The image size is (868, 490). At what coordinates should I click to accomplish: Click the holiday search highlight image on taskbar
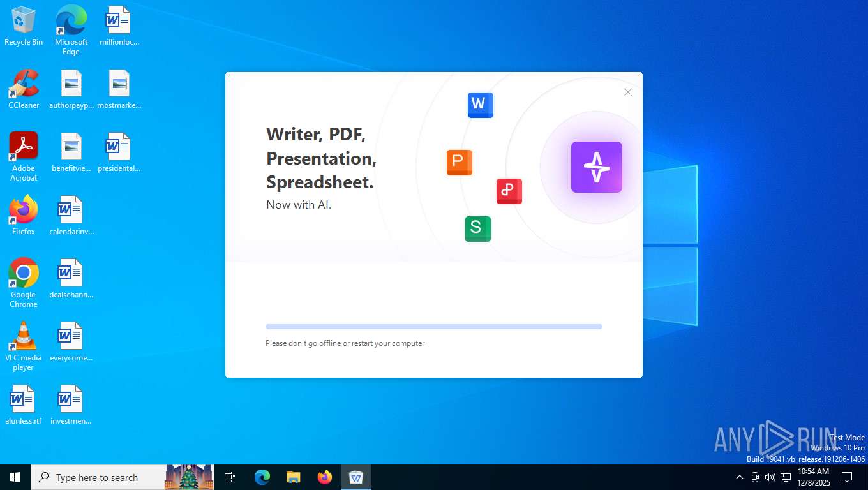coord(190,477)
